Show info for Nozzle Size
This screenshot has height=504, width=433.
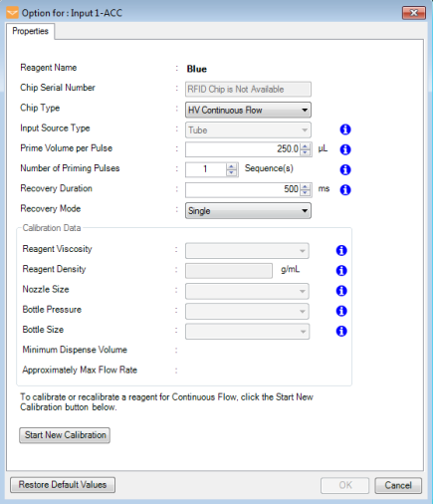pyautogui.click(x=341, y=291)
